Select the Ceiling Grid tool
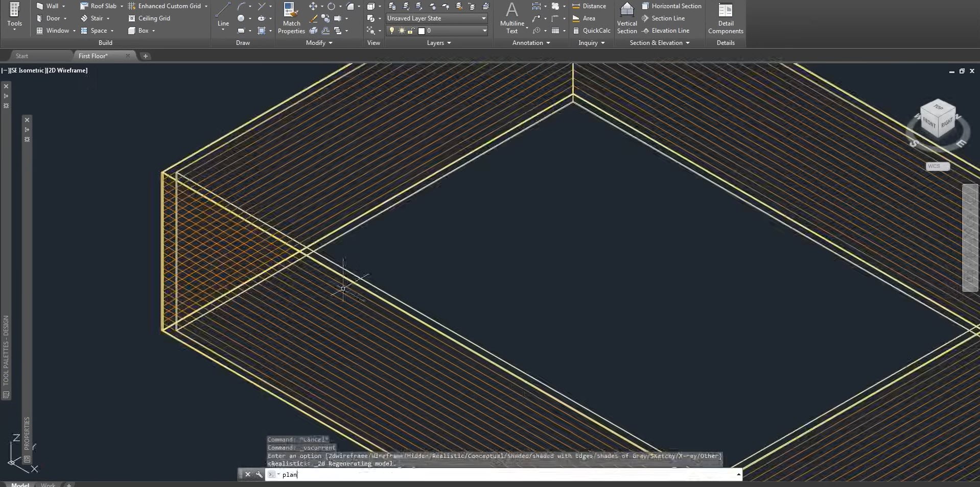980x487 pixels. 149,18
